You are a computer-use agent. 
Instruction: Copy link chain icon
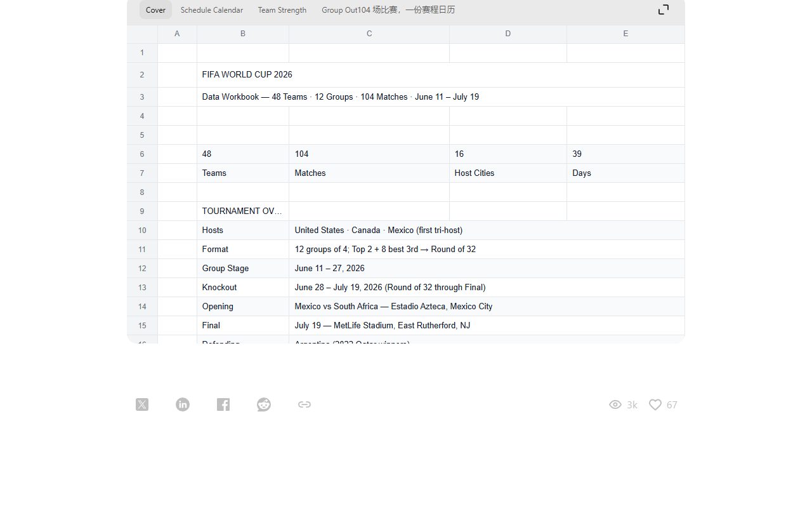[x=304, y=404]
